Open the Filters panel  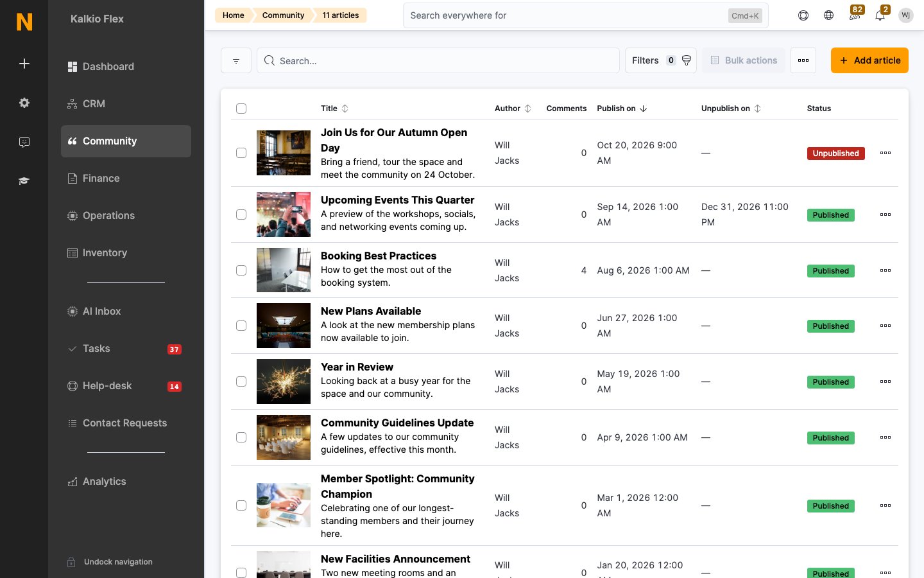(661, 60)
